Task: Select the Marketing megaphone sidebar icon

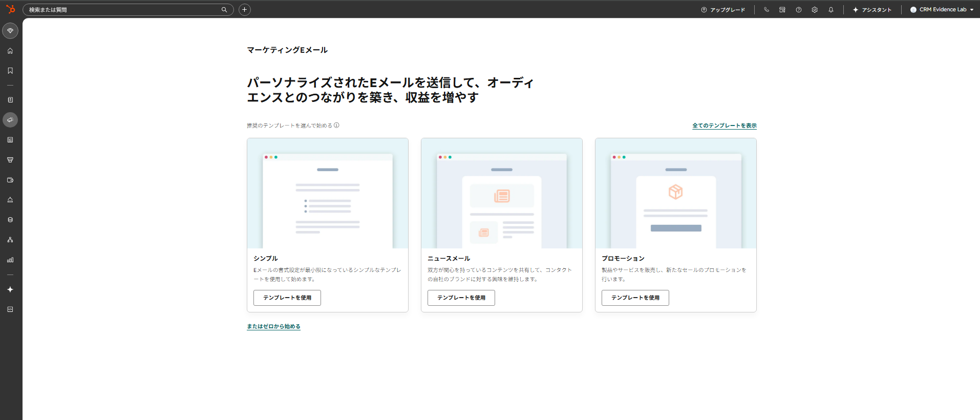Action: point(10,120)
